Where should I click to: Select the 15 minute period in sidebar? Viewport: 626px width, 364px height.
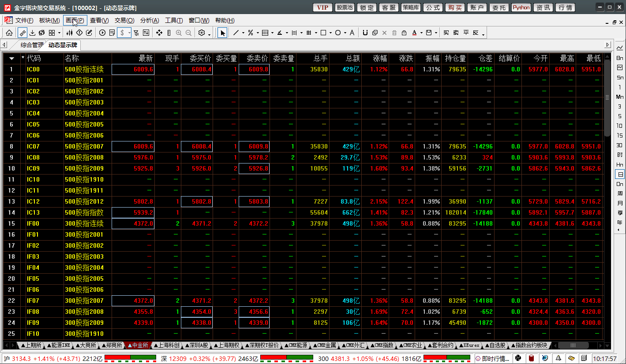click(620, 135)
